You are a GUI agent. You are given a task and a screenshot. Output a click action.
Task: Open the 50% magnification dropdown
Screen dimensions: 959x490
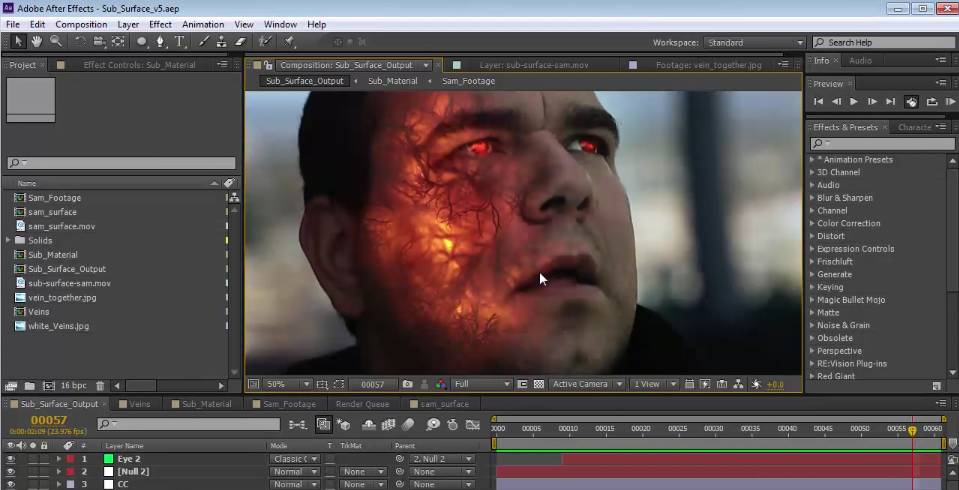pyautogui.click(x=285, y=384)
